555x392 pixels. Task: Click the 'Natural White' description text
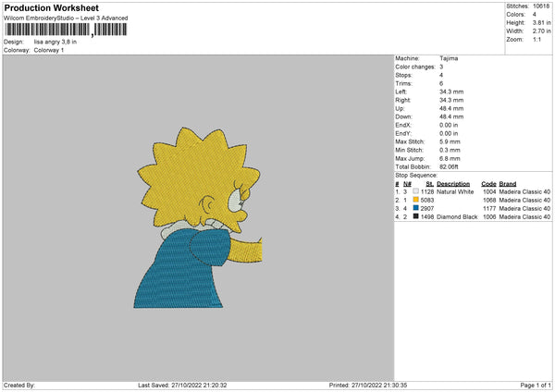(455, 191)
